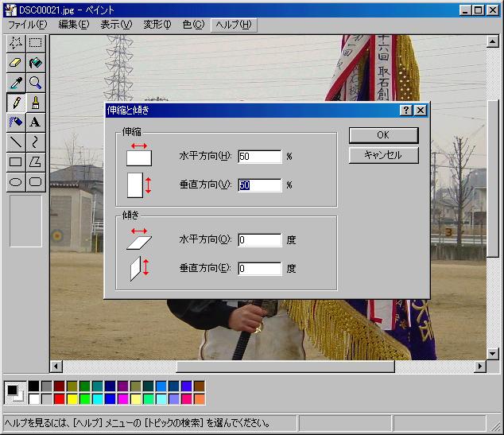
Task: Click the stretch 垂直方向(V) percent field
Action: pyautogui.click(x=260, y=185)
